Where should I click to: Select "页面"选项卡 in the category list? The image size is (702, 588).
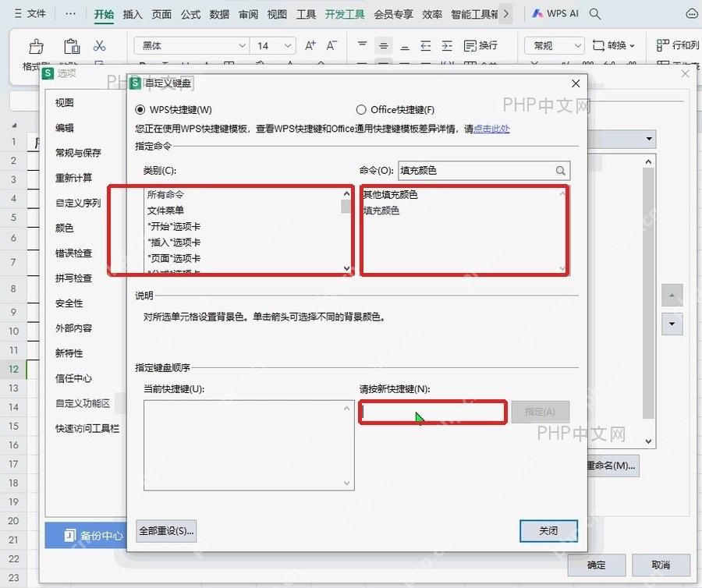point(174,259)
